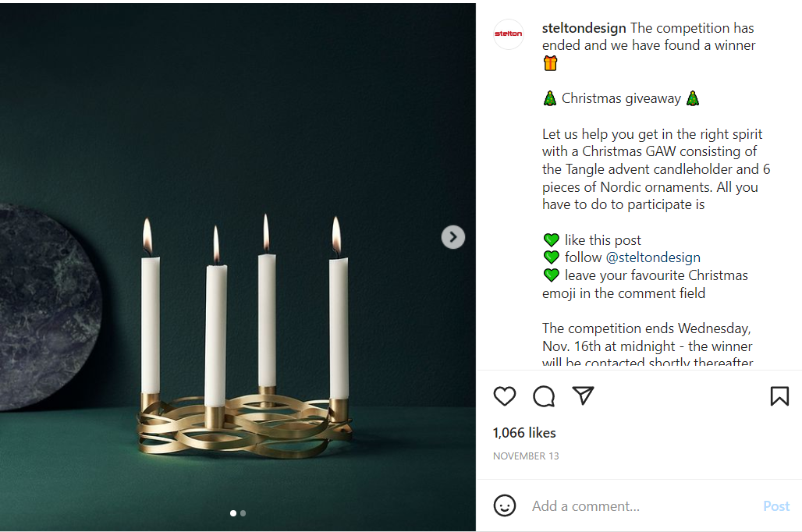Focus the Add a comment field
The image size is (802, 532).
pos(640,506)
